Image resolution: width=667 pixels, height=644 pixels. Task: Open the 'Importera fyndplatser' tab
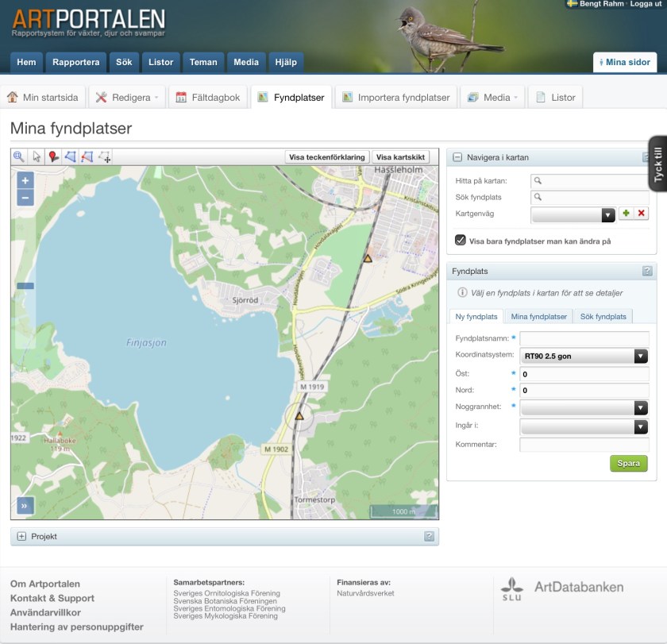point(395,98)
